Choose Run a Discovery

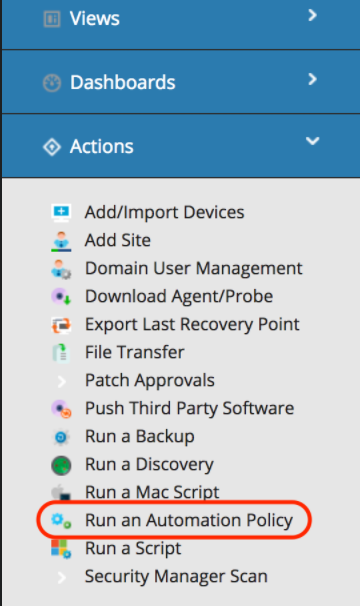tap(149, 465)
